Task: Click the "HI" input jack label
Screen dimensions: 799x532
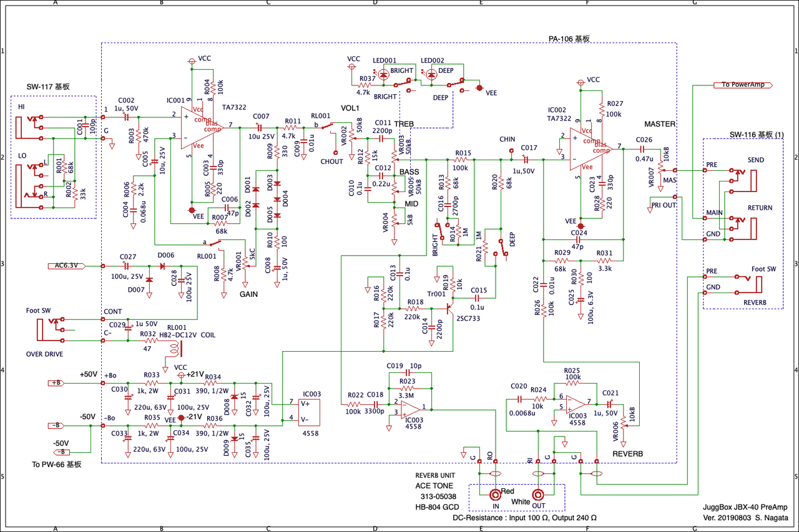Action: tap(22, 107)
